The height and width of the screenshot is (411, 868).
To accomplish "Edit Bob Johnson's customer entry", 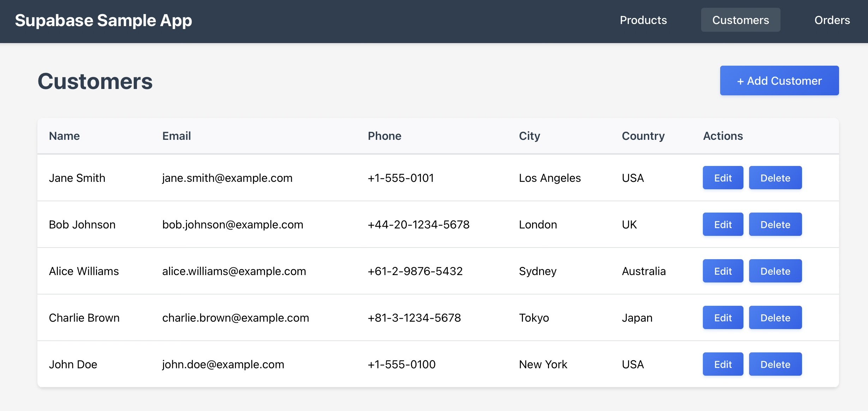I will (723, 225).
